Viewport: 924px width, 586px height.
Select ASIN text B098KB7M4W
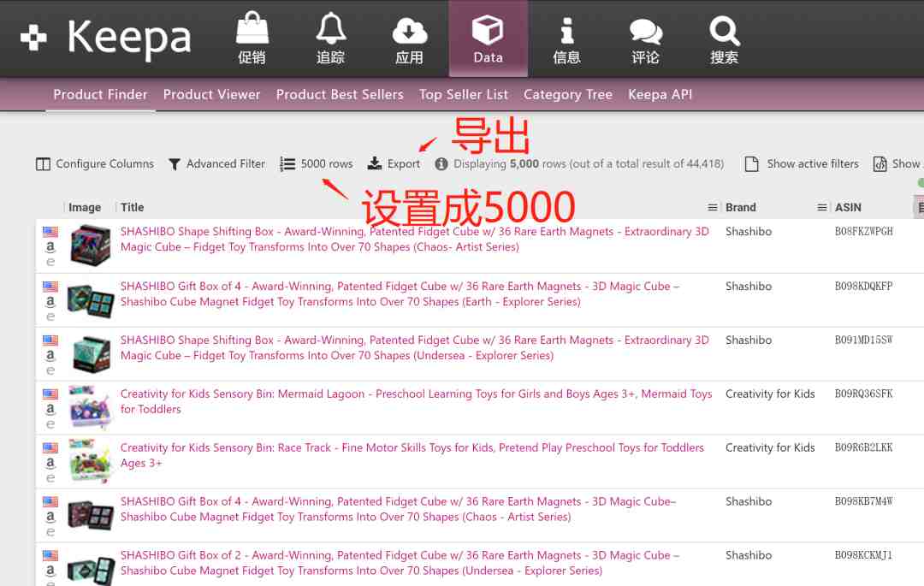863,501
